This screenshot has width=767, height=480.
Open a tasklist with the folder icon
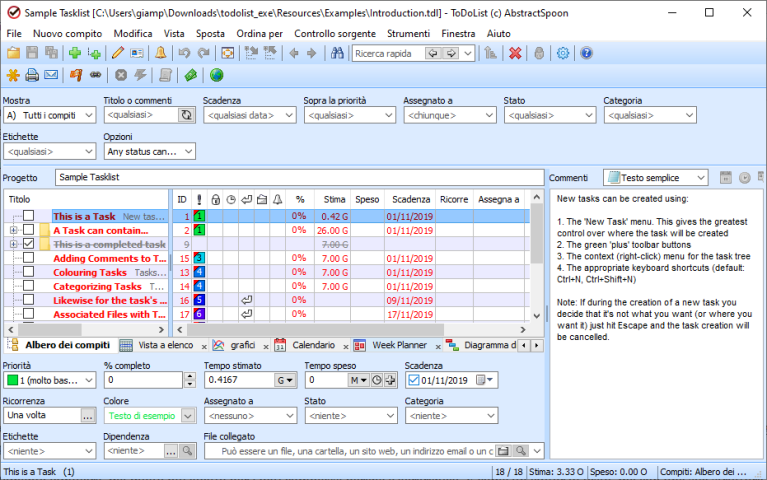(13, 53)
